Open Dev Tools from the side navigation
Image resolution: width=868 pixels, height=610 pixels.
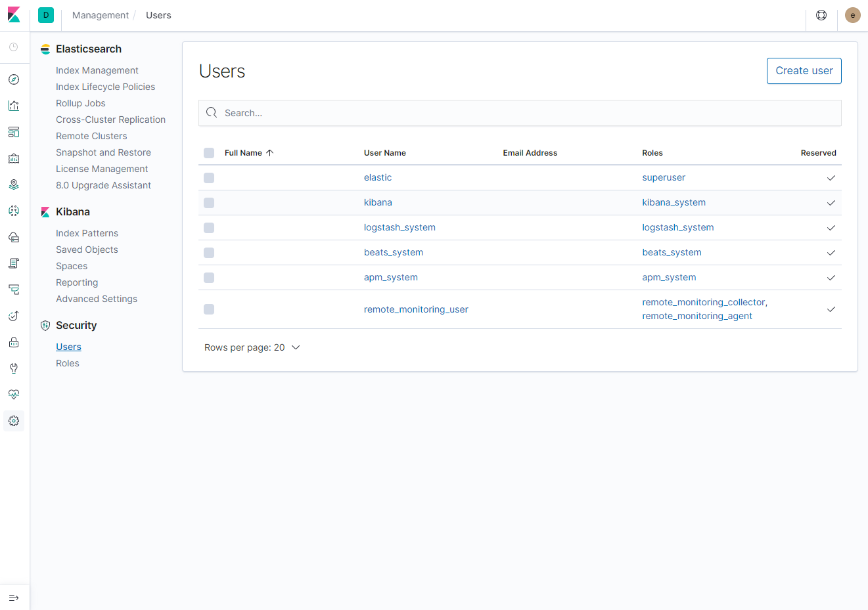(x=14, y=368)
